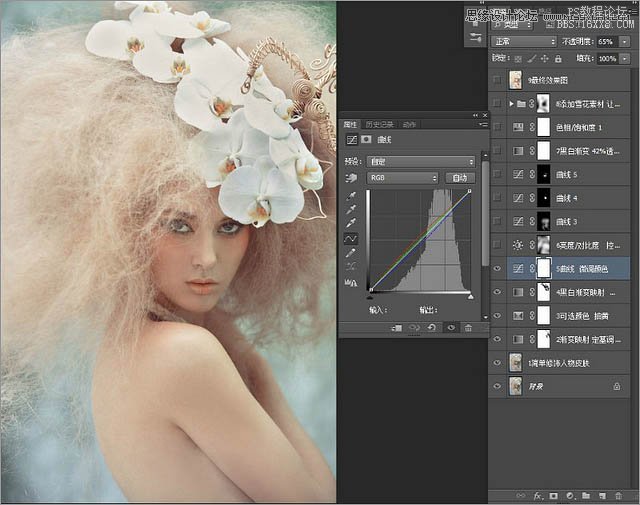Activate the on-image targeted adjustment hand tool
Viewport: 640px width, 505px height.
click(351, 178)
